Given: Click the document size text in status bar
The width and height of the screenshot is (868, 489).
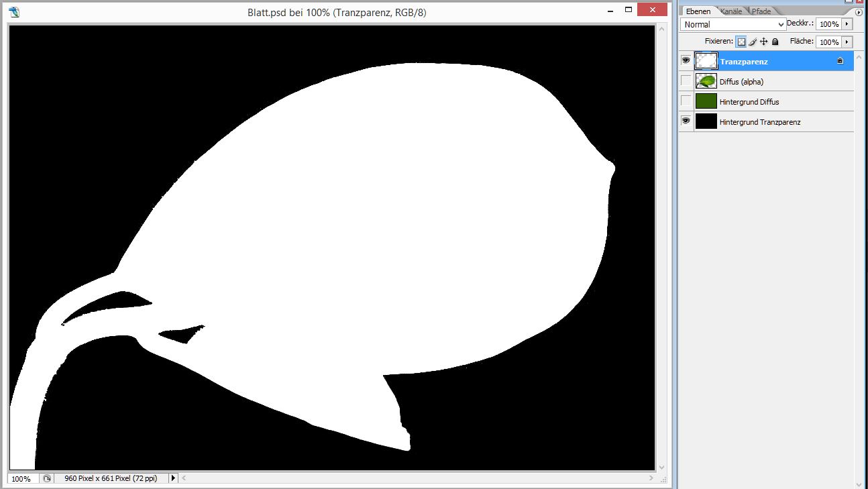Looking at the screenshot, I should [x=111, y=478].
